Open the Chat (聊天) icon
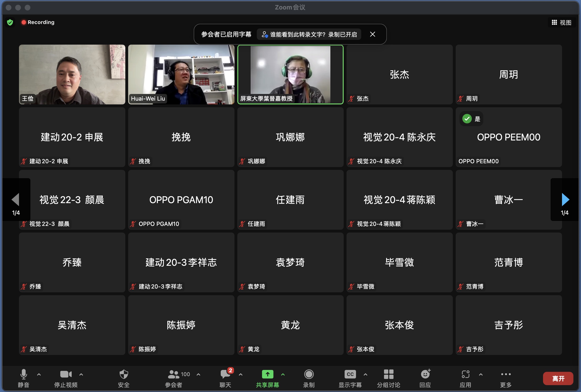This screenshot has height=392, width=581. pos(225,374)
